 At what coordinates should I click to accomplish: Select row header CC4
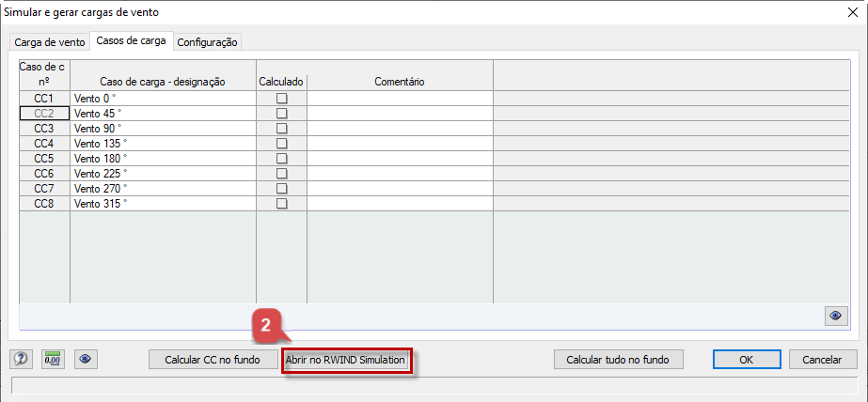click(44, 143)
